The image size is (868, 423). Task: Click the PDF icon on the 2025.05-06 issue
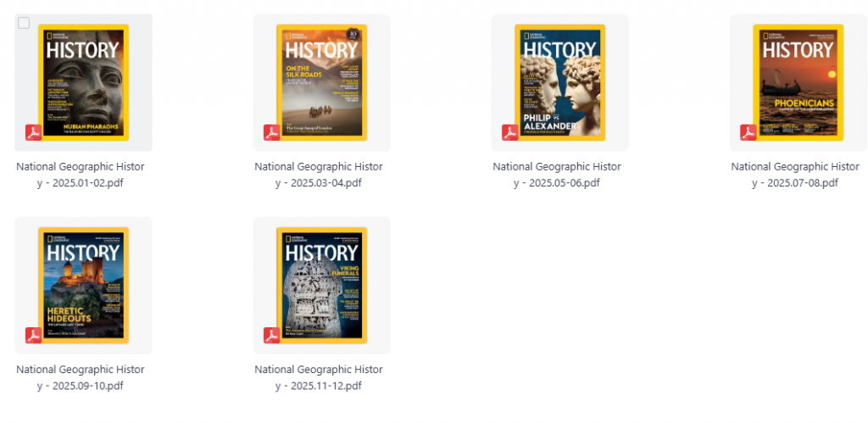[x=509, y=133]
